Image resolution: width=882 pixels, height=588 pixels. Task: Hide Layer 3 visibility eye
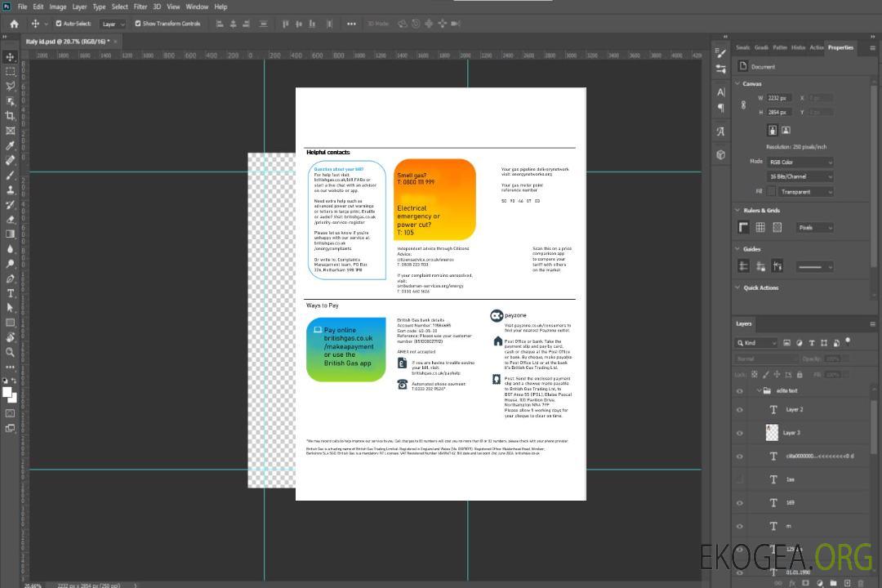pyautogui.click(x=740, y=434)
